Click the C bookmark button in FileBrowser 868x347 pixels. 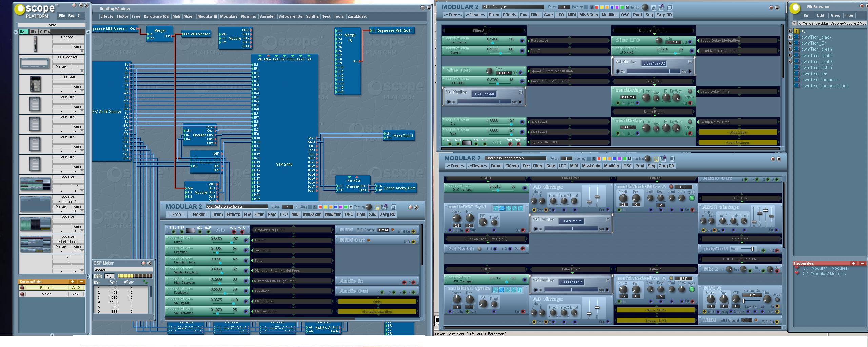[x=791, y=37]
